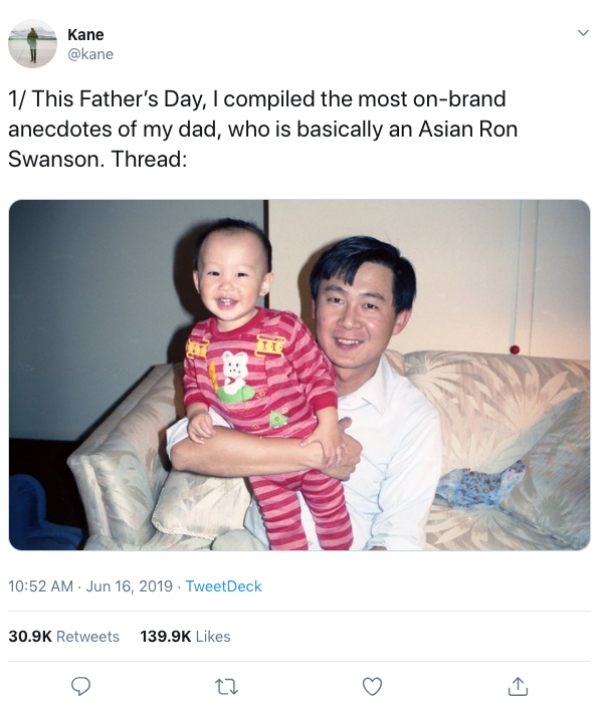600x707 pixels.
Task: Click the TweetDeck source link
Action: (224, 585)
